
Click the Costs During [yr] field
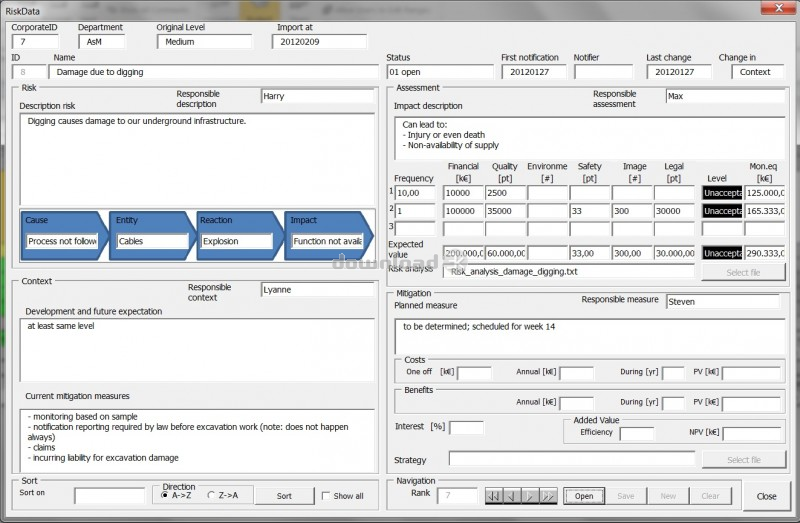673,373
